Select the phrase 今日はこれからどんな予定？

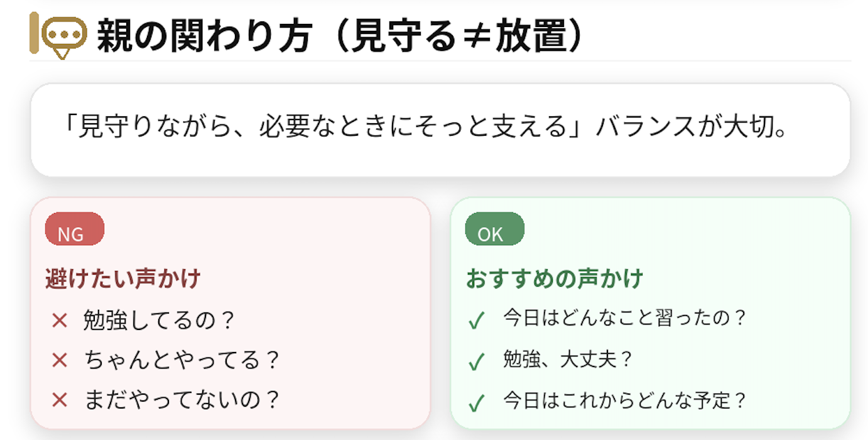coord(624,400)
